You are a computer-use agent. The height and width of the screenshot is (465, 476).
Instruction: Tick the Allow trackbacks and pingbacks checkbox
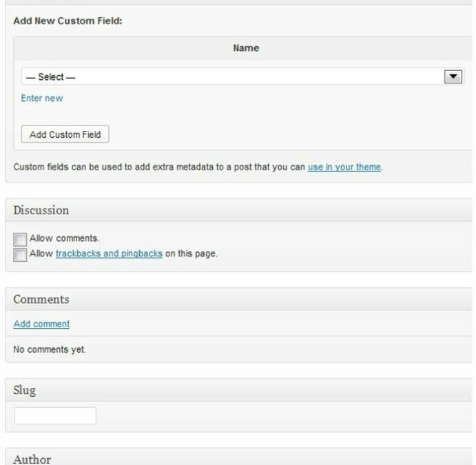(x=21, y=254)
